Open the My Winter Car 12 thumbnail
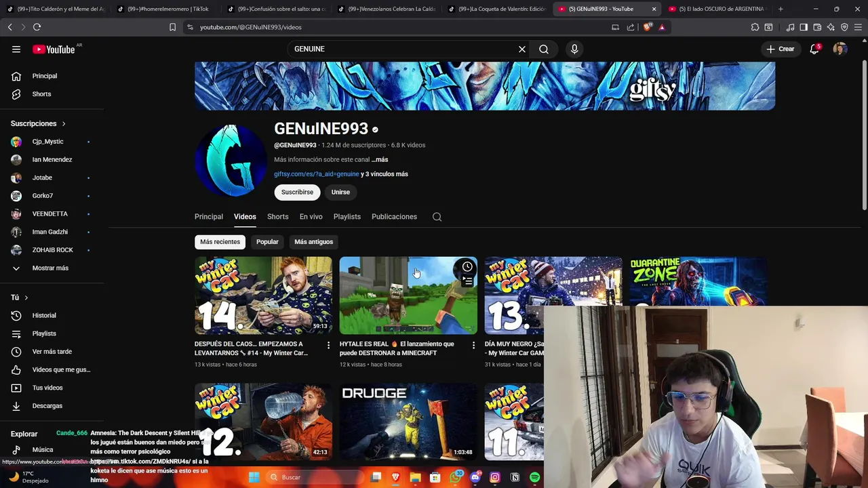Screen dimensions: 868x488 click(x=263, y=422)
